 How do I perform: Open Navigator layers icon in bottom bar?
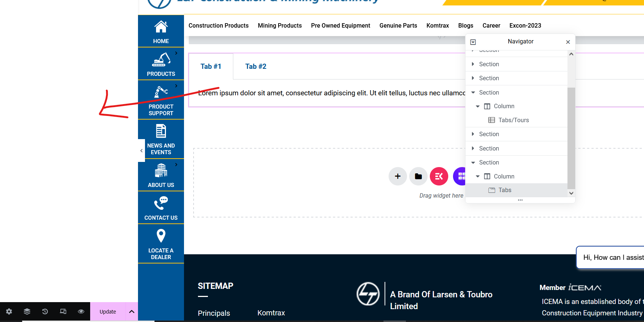pyautogui.click(x=27, y=311)
